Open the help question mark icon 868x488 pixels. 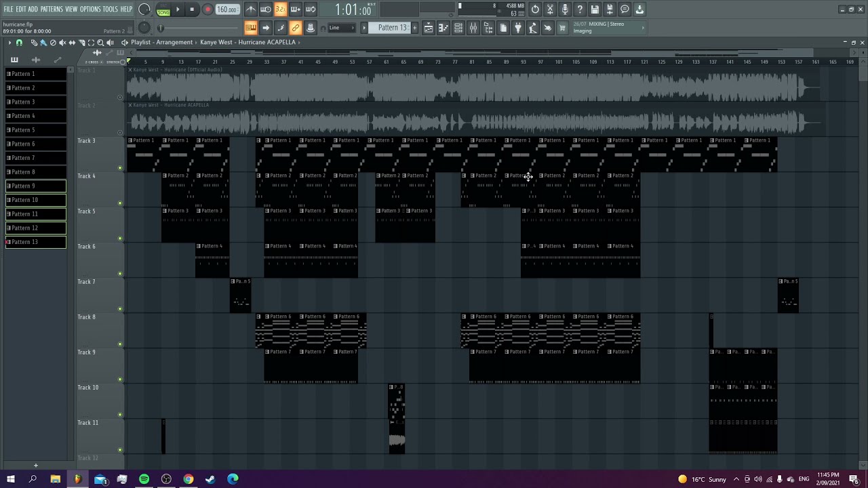point(580,9)
